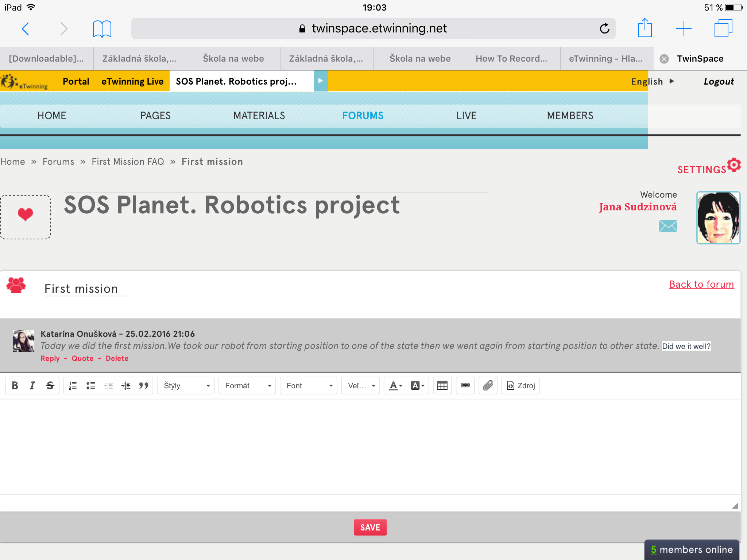Image resolution: width=747 pixels, height=560 pixels.
Task: Insert a numbered list
Action: coord(73,386)
